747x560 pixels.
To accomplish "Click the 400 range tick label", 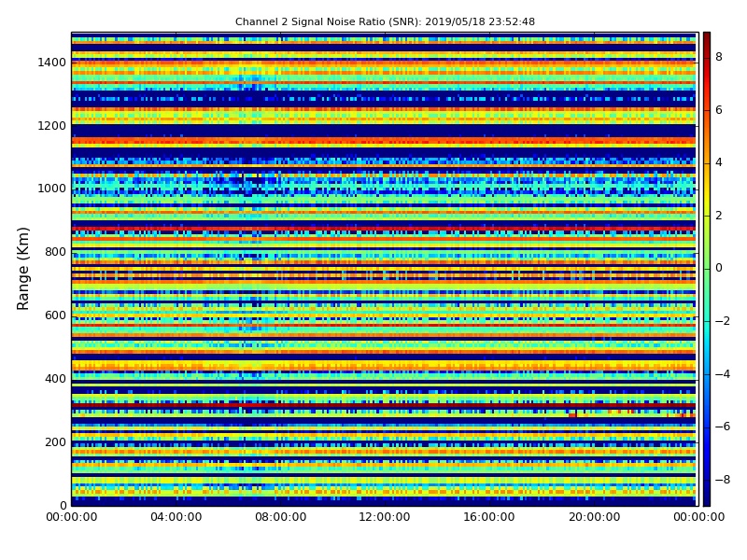I will pyautogui.click(x=55, y=379).
